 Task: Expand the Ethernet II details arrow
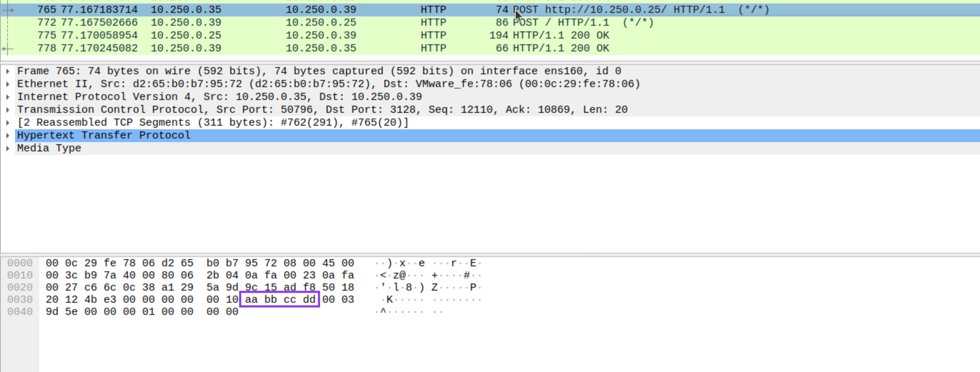7,84
